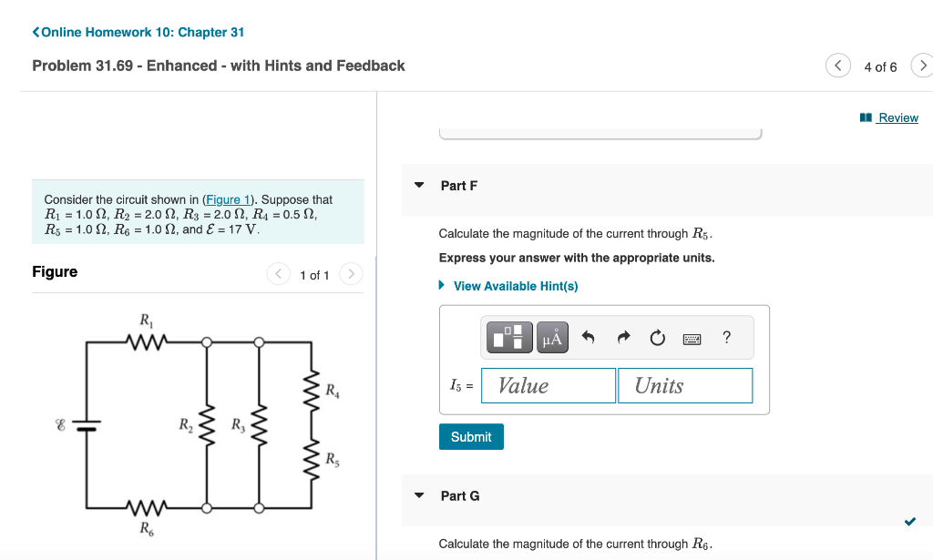
Task: Expand View Available Hint(s)
Action: click(515, 286)
